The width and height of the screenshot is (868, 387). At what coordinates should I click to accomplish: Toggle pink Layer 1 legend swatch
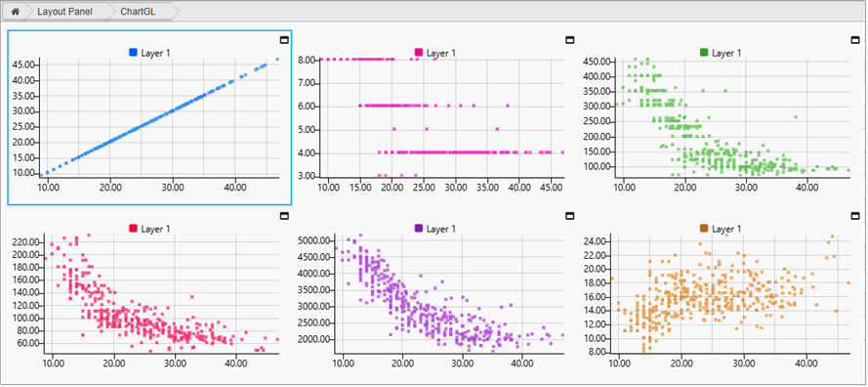[x=419, y=53]
